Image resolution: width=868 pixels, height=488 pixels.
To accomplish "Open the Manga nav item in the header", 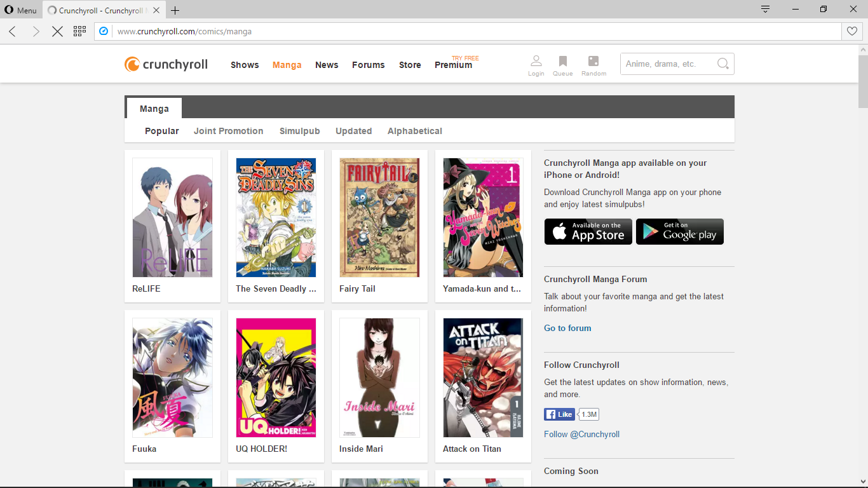I will [x=287, y=65].
